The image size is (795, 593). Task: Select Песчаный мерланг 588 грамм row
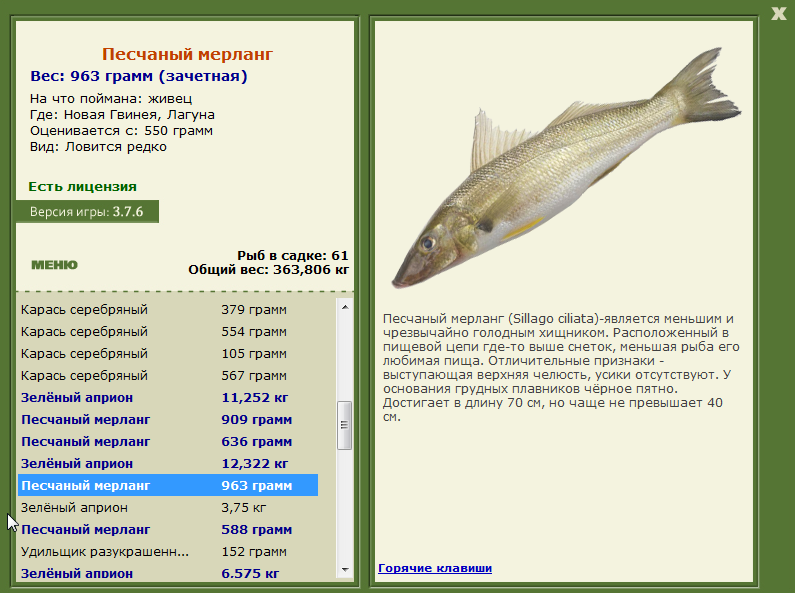168,530
